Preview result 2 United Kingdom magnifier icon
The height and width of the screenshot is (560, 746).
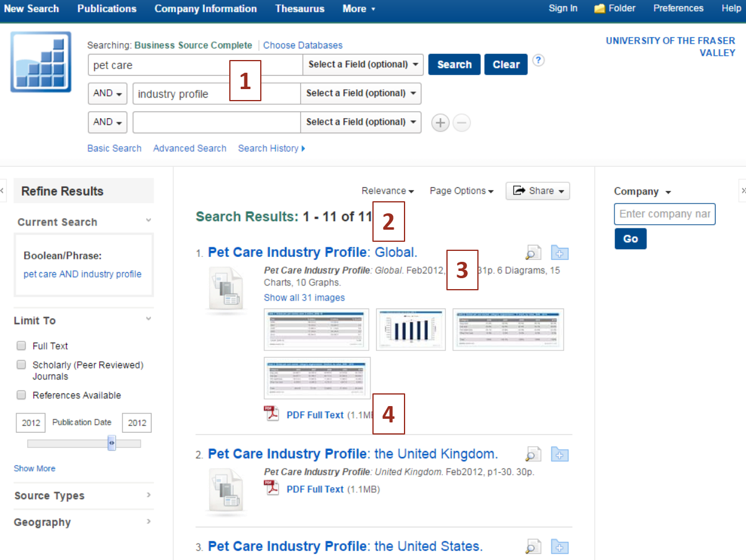coord(533,455)
